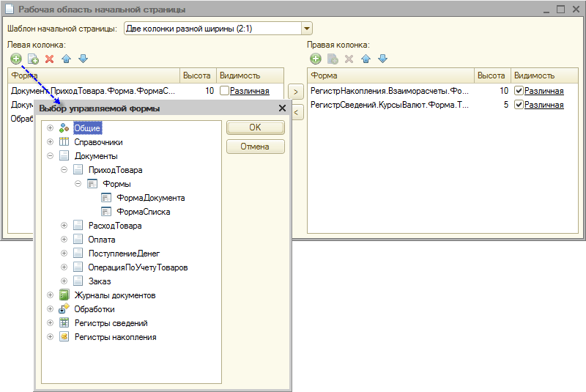586x392 pixels.
Task: Click the Высота column header in right table
Action: 491,75
